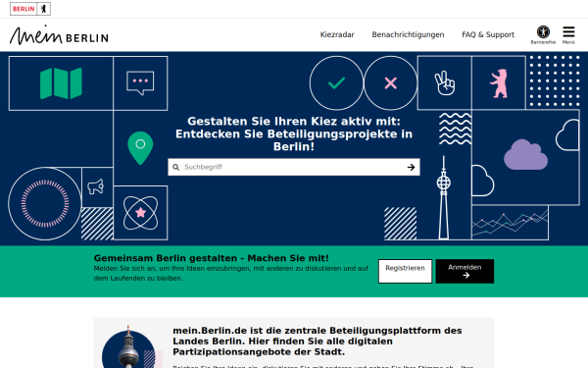Open the hamburger Menü icon
Screen dimensions: 588x368
click(x=568, y=34)
